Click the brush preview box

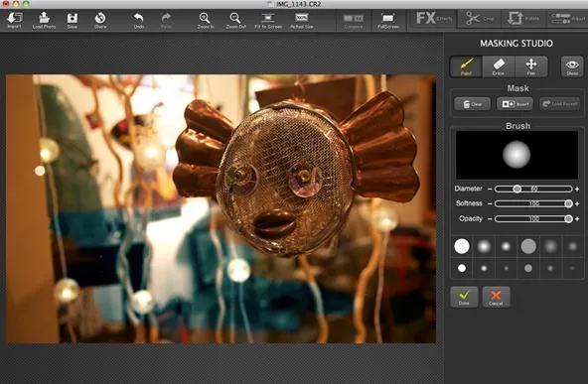[x=516, y=155]
